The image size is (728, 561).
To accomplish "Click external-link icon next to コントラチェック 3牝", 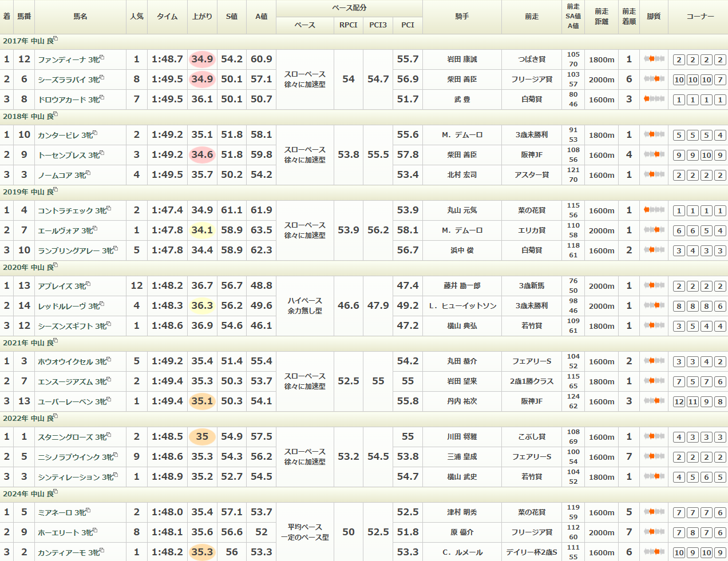I will click(x=109, y=209).
